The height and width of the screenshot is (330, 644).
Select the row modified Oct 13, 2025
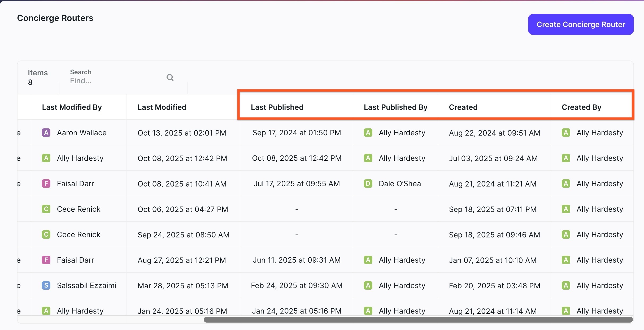(x=182, y=133)
